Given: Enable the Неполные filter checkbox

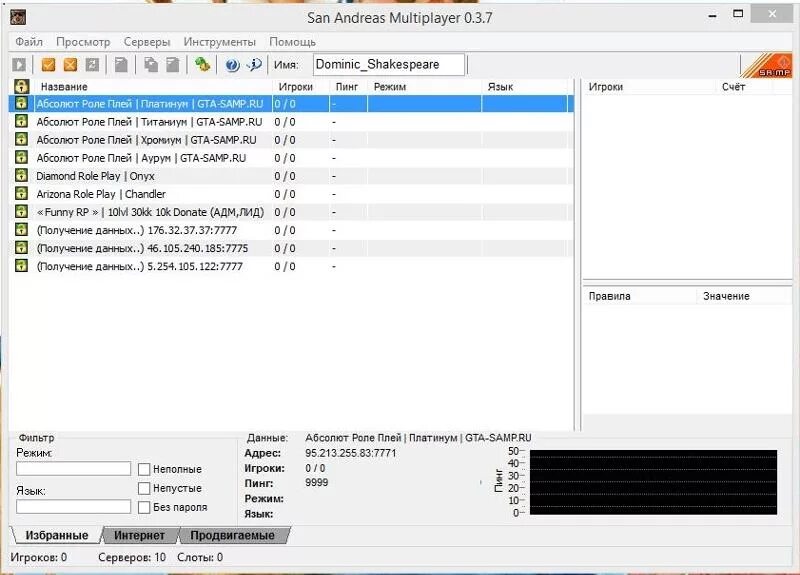Looking at the screenshot, I should [x=144, y=469].
